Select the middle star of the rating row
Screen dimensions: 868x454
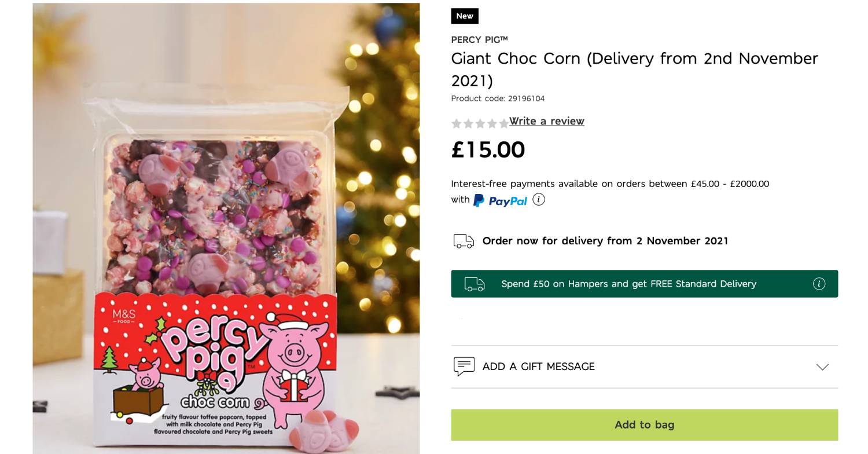[480, 122]
